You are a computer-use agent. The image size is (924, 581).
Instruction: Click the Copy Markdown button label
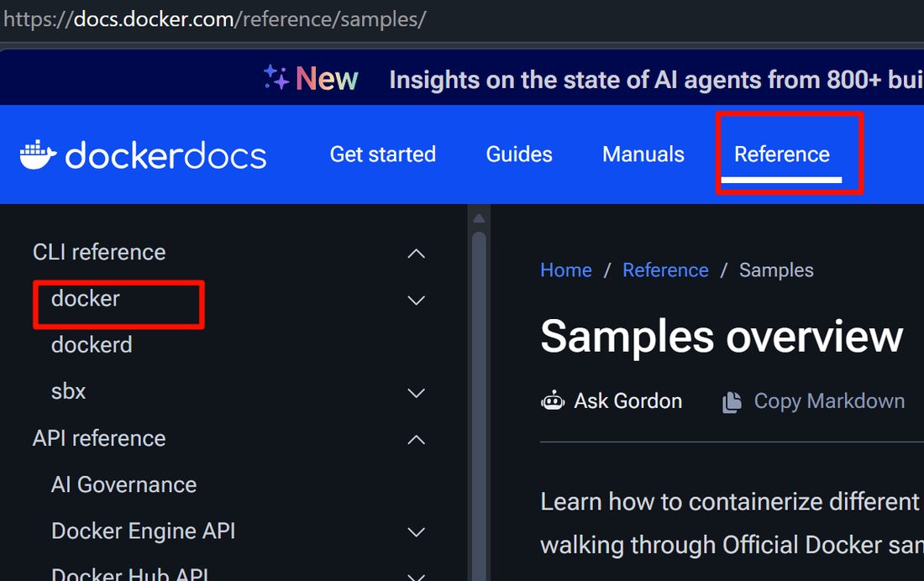pos(829,401)
